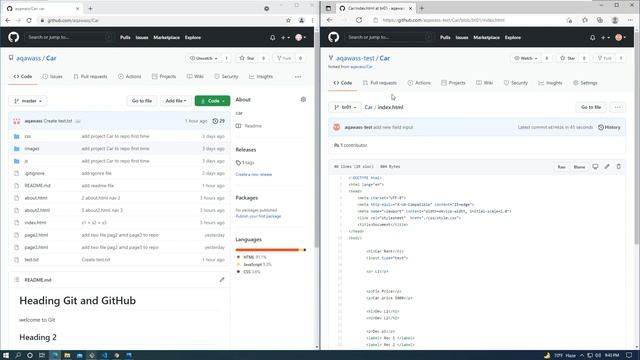
Task: Open plus create menu in left window
Action: tap(285, 38)
